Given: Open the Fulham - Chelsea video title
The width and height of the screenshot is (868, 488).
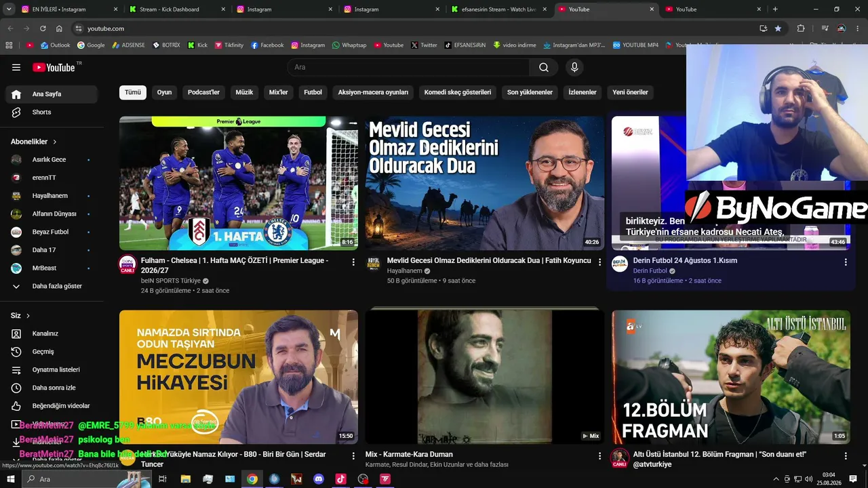Looking at the screenshot, I should coord(235,265).
